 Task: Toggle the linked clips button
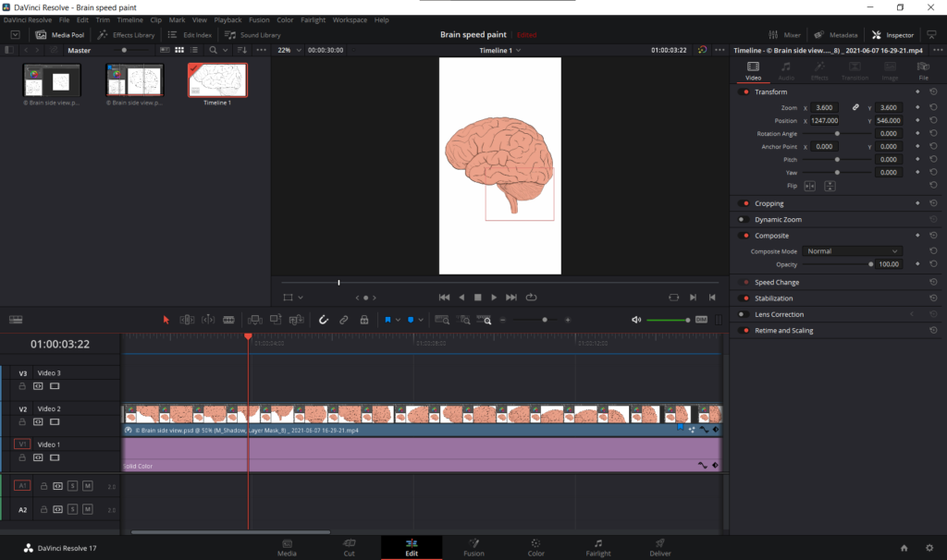343,320
